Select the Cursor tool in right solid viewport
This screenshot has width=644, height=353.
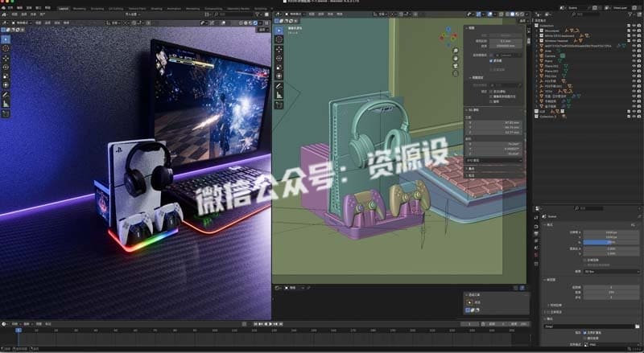click(279, 40)
